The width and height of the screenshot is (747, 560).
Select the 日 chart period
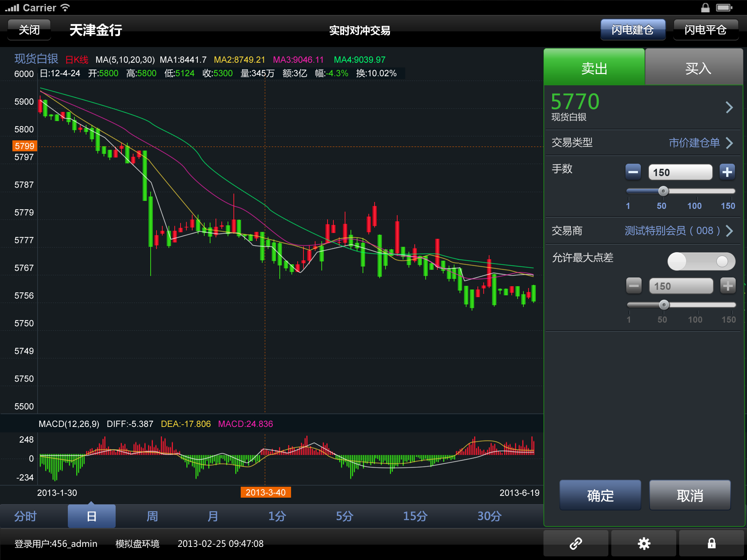point(92,516)
